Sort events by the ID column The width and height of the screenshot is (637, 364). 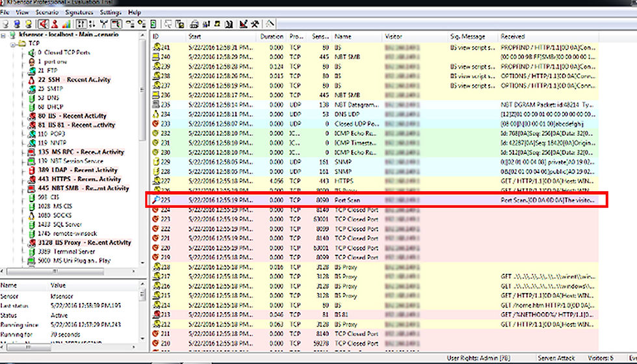(x=168, y=36)
